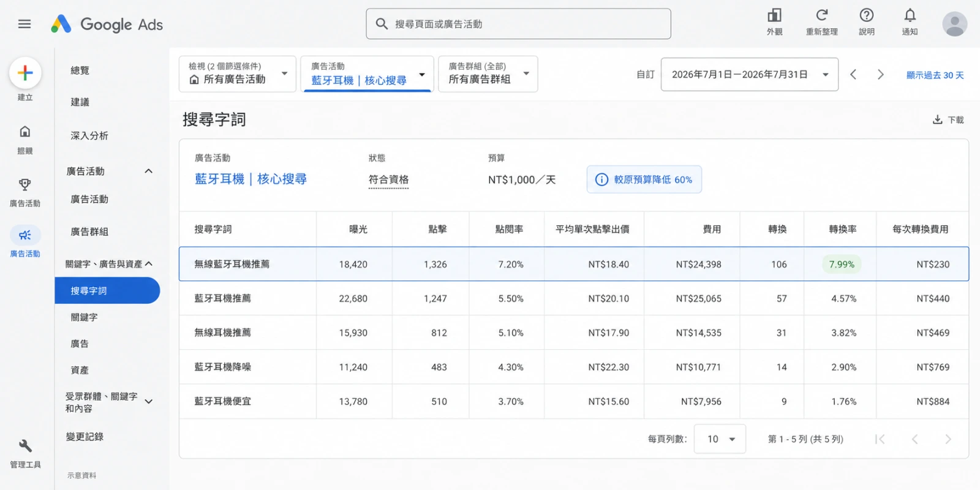Open 深入分析 in the side menu
This screenshot has width=980, height=490.
click(x=89, y=136)
